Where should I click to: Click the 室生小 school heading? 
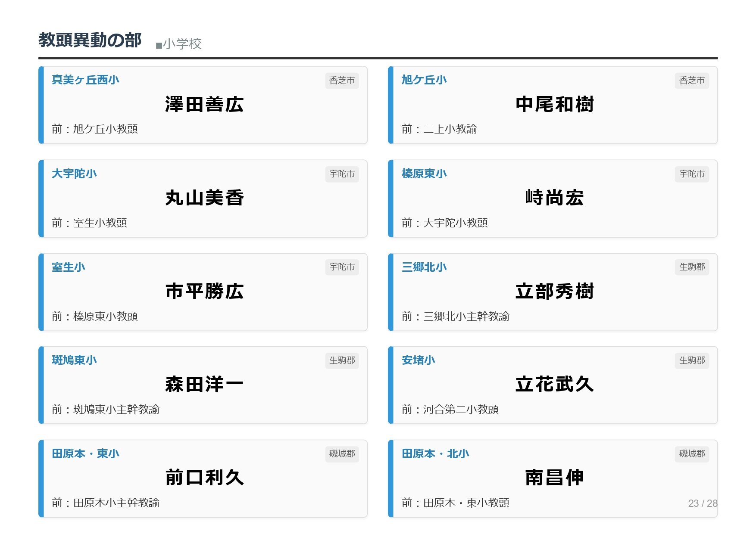click(69, 267)
